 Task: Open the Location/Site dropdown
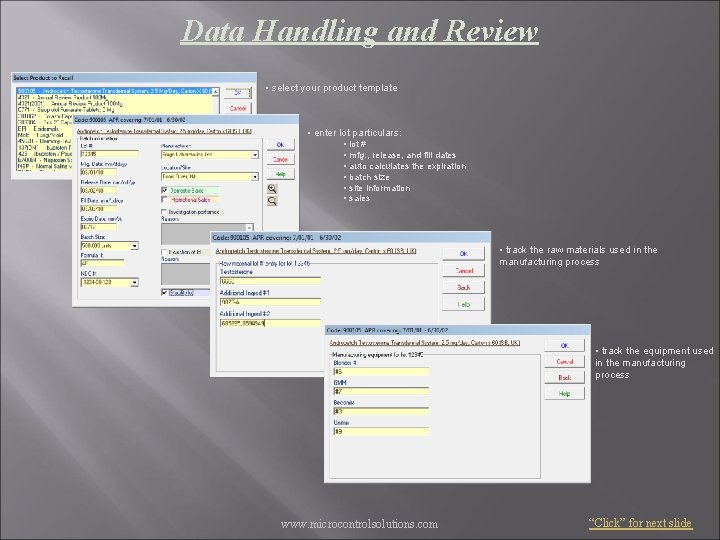(255, 177)
